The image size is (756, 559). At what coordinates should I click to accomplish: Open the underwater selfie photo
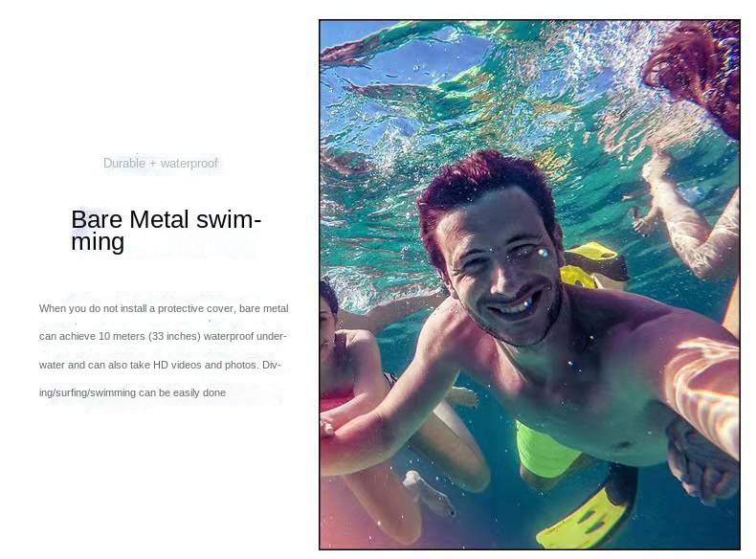(529, 284)
